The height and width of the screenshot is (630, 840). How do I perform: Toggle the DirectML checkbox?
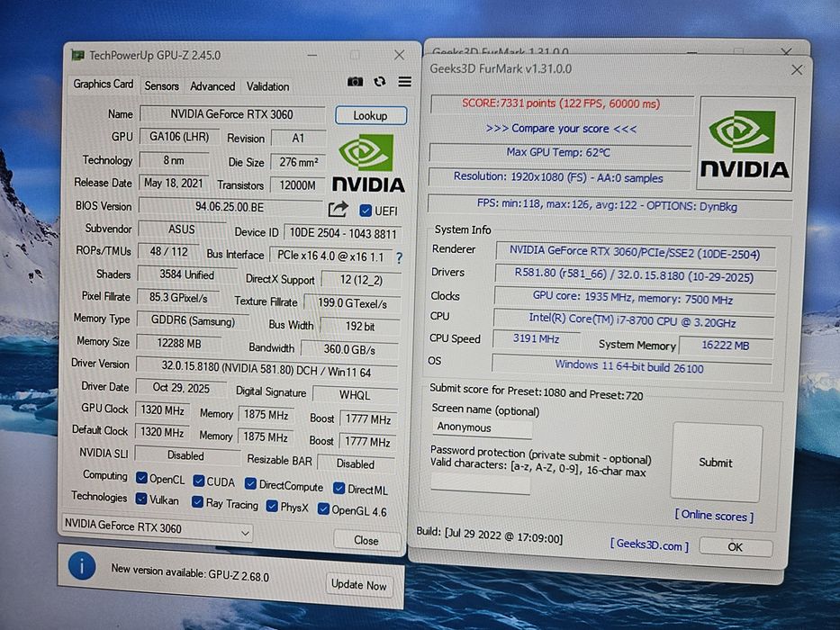point(339,488)
